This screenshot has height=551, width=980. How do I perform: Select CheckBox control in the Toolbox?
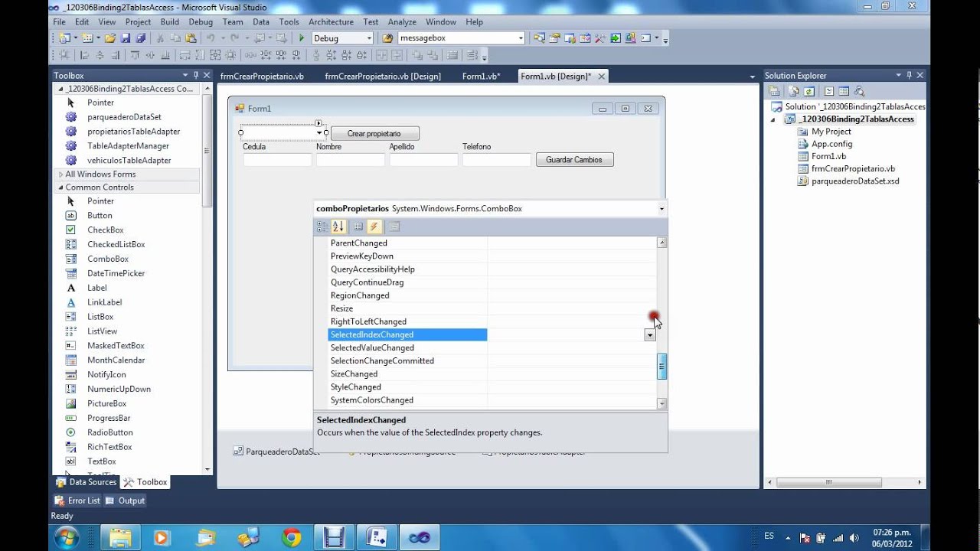coord(104,230)
